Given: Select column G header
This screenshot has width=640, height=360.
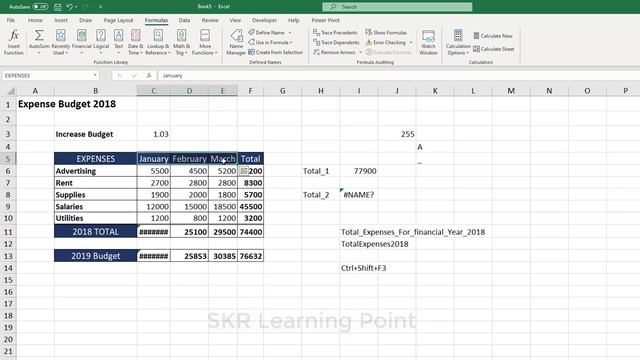Looking at the screenshot, I should (282, 91).
